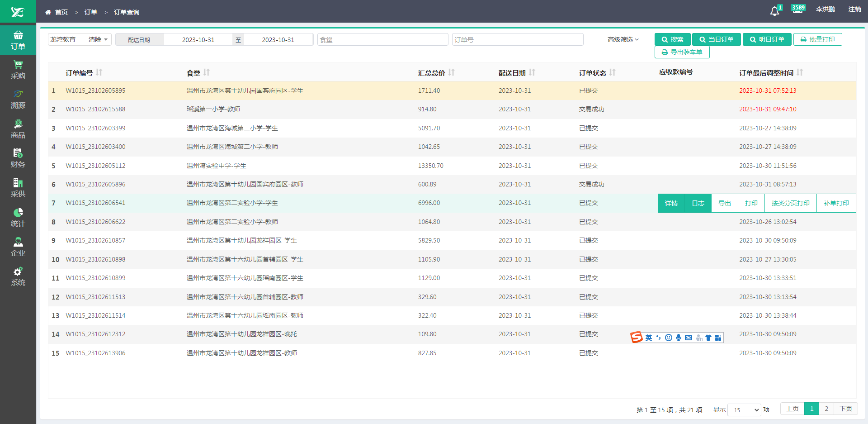Viewport: 868px width, 424px height.
Task: Click 导出 for order row 7
Action: [x=725, y=203]
